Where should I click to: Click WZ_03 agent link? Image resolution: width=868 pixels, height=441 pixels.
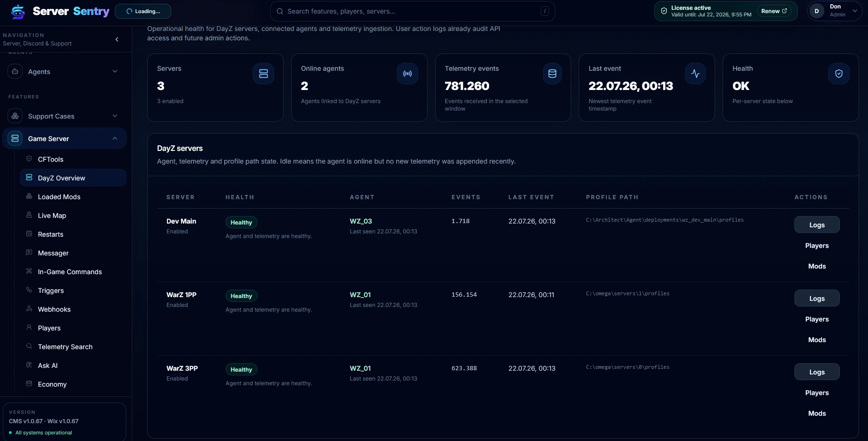click(361, 221)
